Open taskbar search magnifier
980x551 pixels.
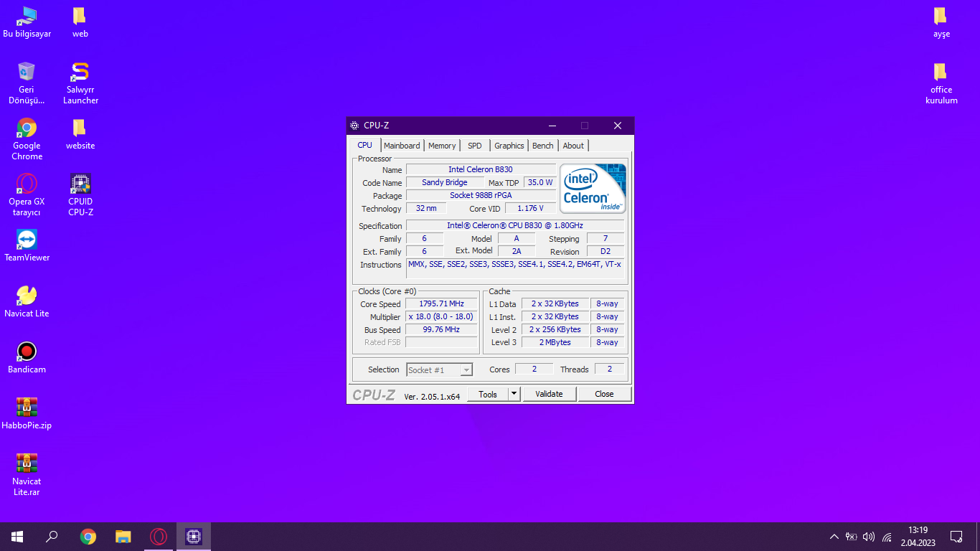tap(52, 537)
